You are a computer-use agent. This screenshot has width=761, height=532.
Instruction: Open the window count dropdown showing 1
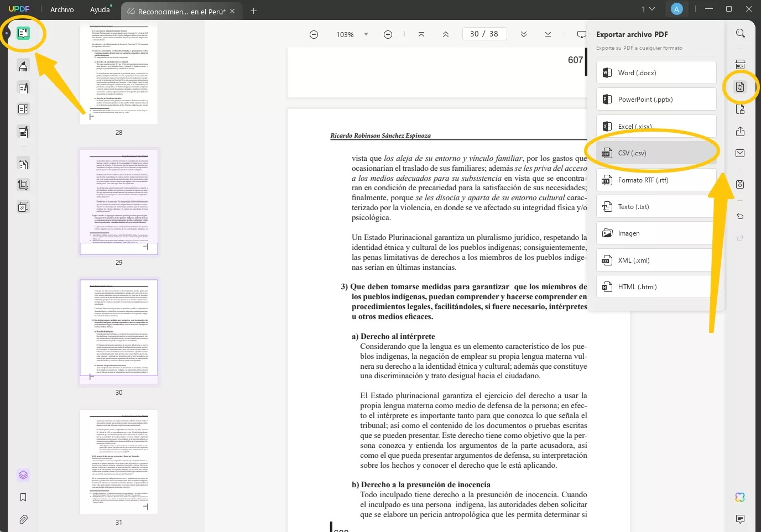[x=648, y=9]
